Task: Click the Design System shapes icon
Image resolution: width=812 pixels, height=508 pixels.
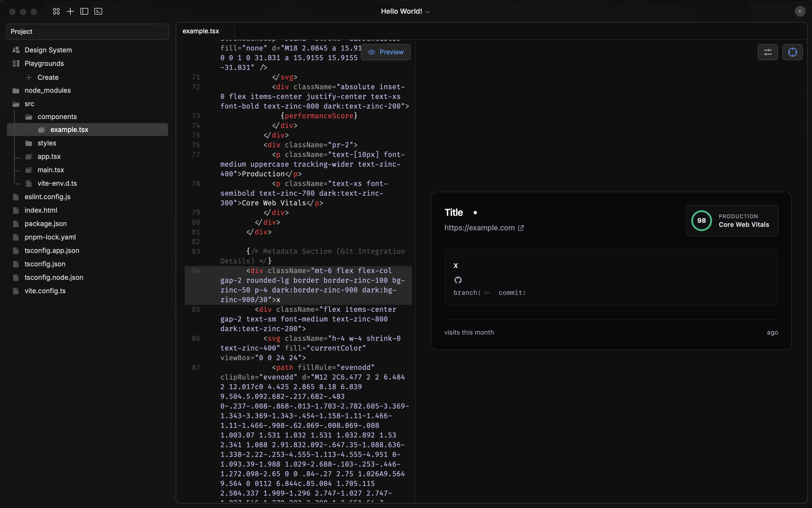Action: tap(16, 50)
